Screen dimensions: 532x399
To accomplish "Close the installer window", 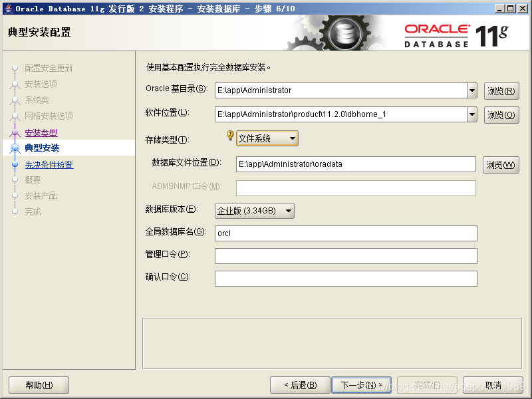I will pos(523,9).
